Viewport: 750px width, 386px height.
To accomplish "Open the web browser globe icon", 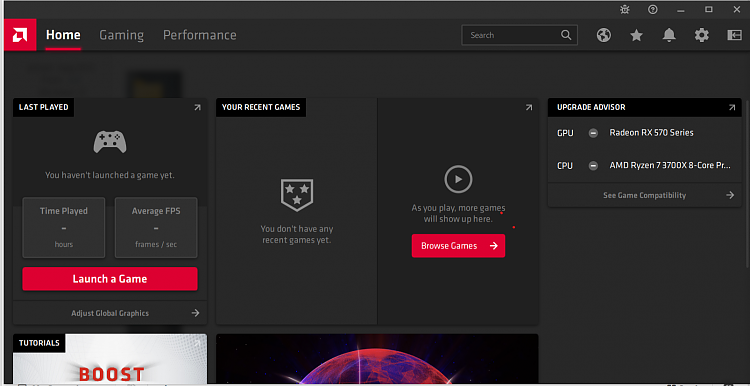I will (604, 35).
